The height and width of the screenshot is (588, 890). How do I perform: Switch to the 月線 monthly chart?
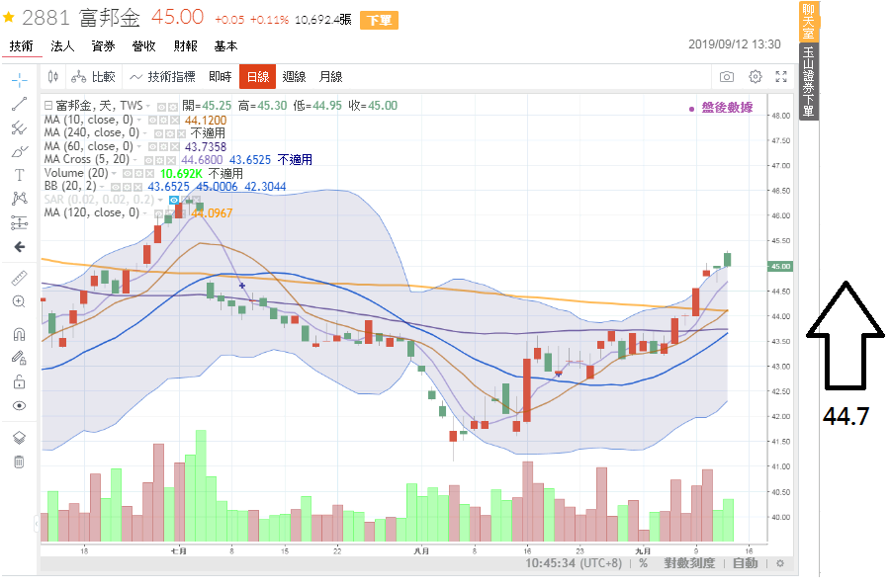pyautogui.click(x=330, y=76)
